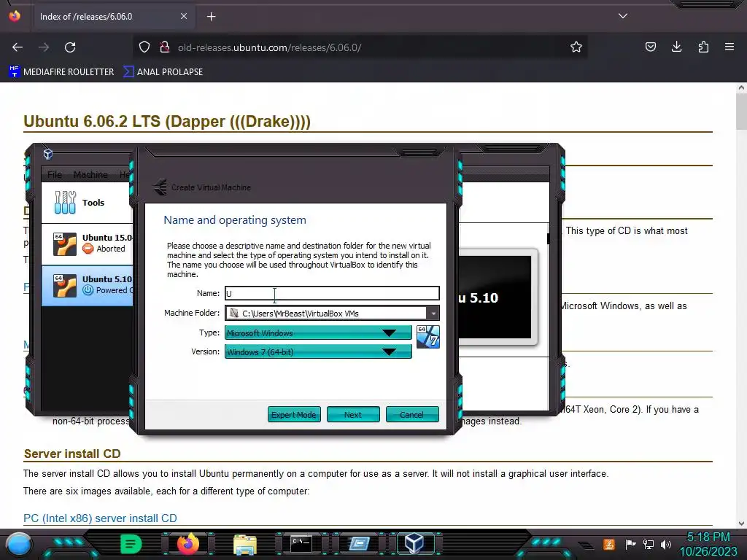
Task: Click the VirtualBox cube icon in Manager title bar
Action: point(48,154)
